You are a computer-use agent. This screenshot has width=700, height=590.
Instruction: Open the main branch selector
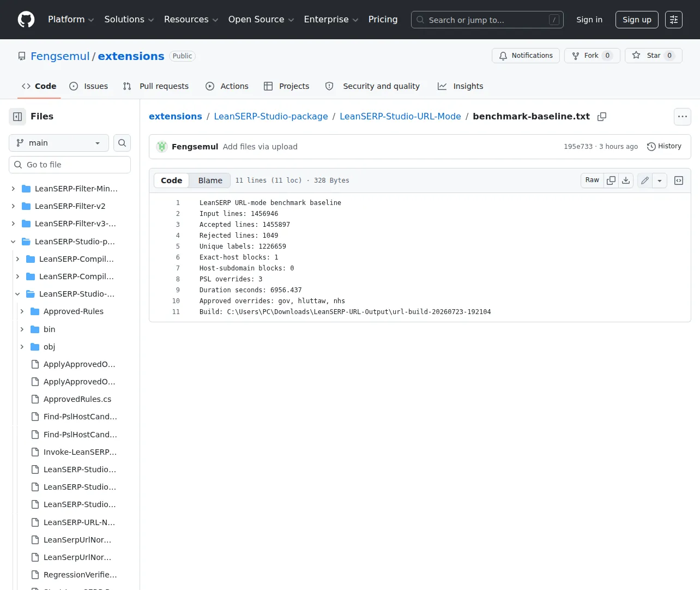pos(59,143)
